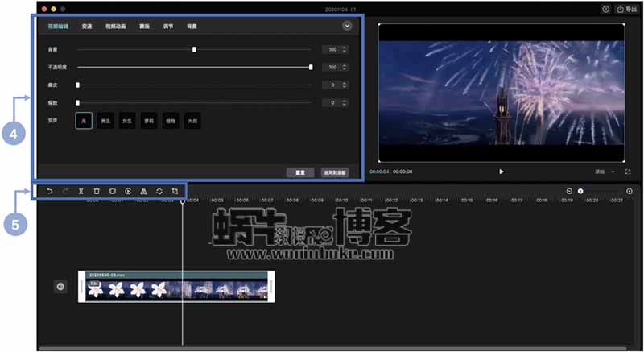This screenshot has height=352, width=644.
Task: Open the 调节 adjust tab
Action: [168, 27]
